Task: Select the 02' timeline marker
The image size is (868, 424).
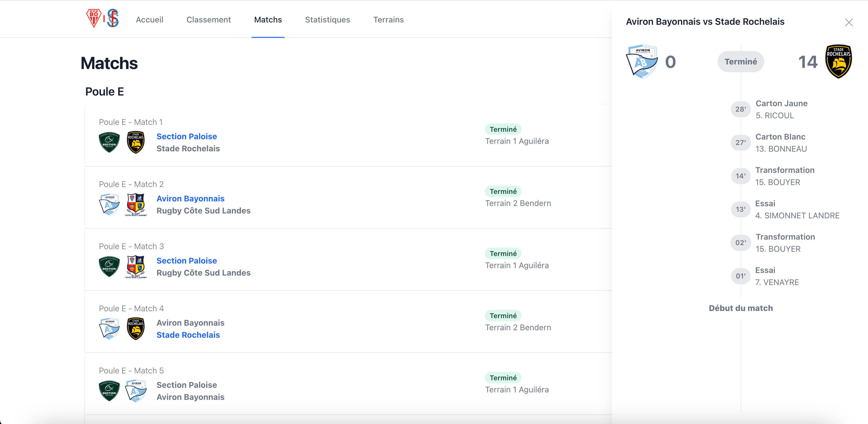Action: 741,243
